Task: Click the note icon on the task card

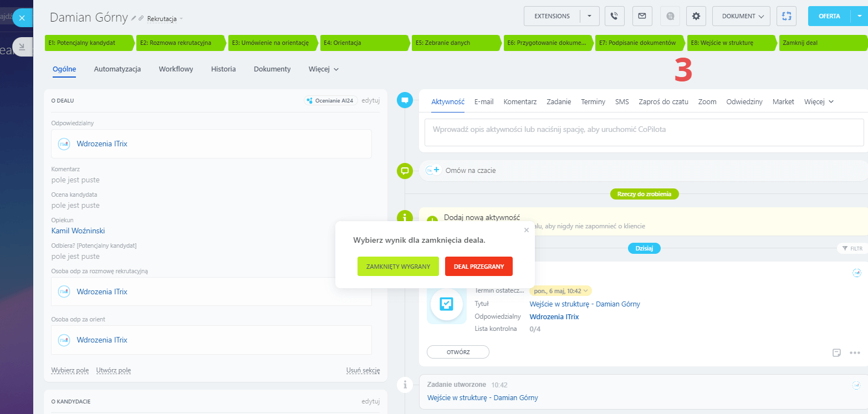Action: click(837, 352)
